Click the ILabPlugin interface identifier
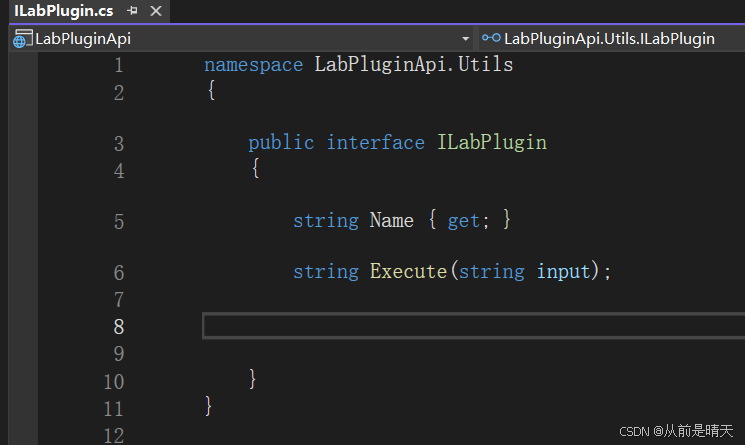 [x=492, y=143]
